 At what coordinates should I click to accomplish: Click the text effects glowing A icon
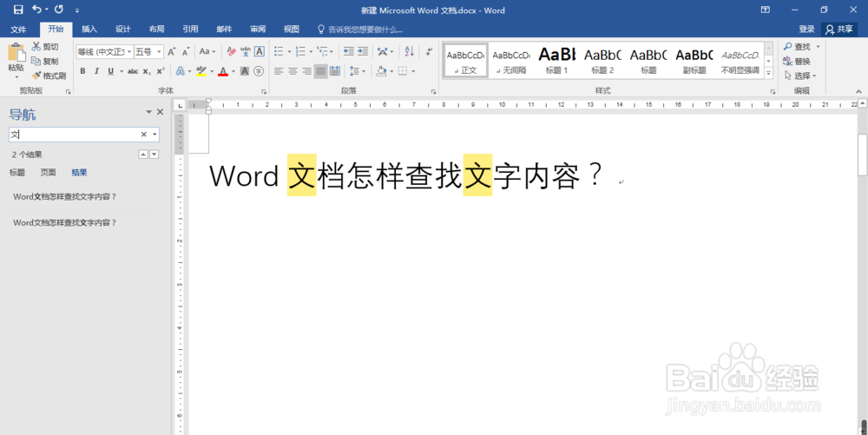point(181,71)
